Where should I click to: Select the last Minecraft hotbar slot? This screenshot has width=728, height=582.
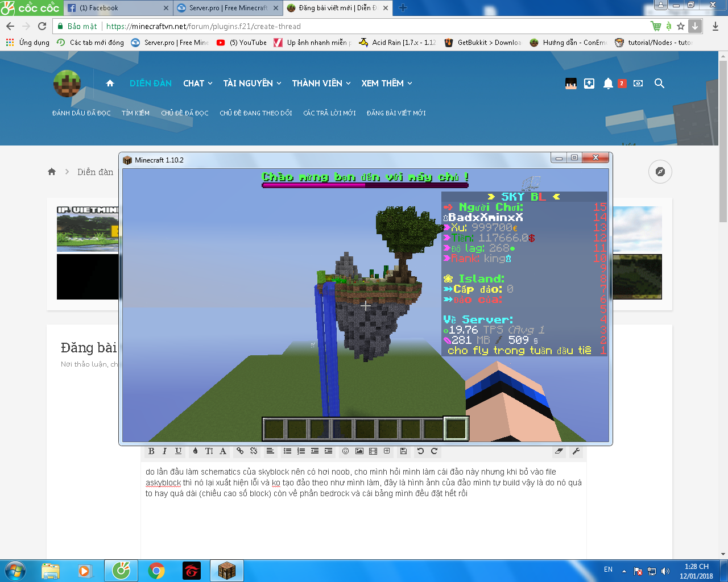pyautogui.click(x=456, y=429)
